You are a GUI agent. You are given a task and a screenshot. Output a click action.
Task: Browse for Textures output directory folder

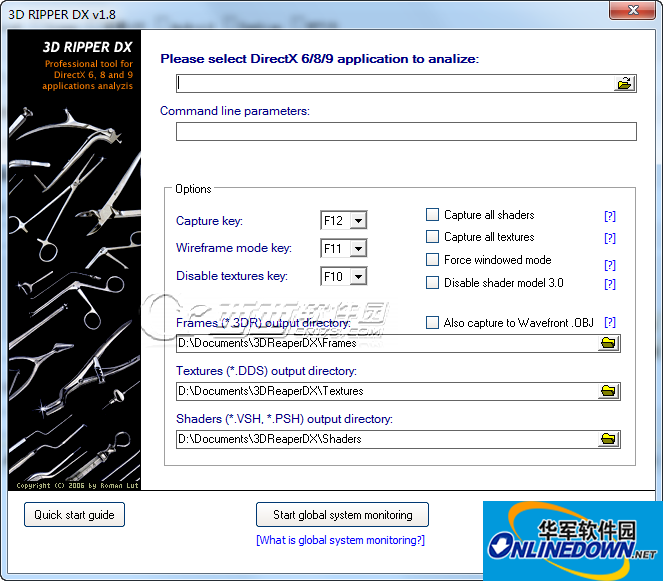point(608,391)
